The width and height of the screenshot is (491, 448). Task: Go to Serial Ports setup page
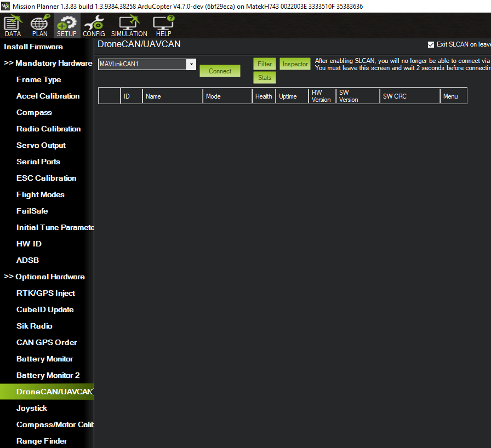click(x=38, y=162)
